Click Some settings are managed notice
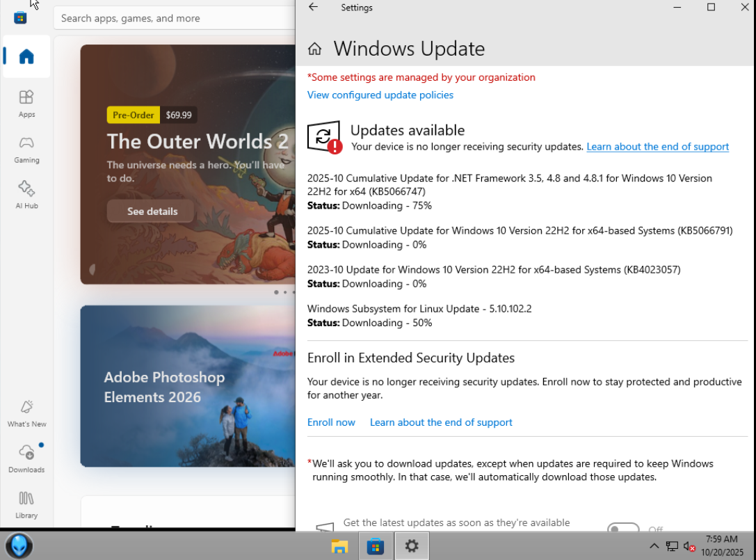756x560 pixels. point(421,77)
